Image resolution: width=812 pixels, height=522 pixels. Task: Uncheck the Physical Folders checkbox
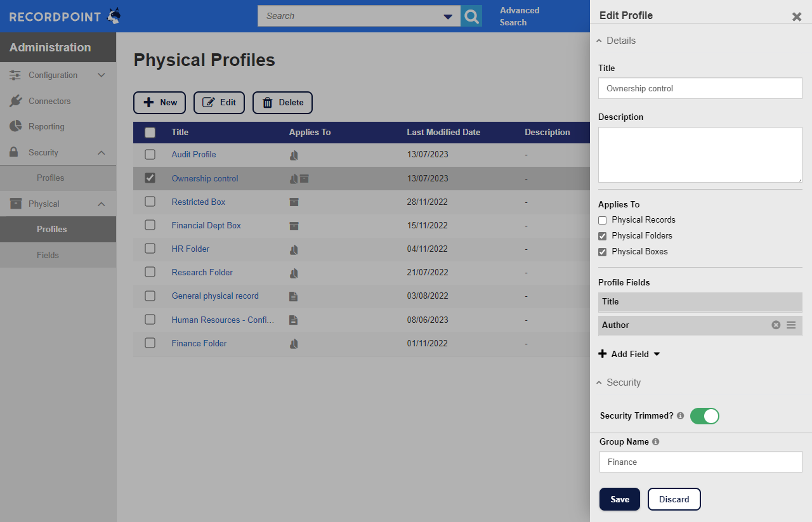(x=603, y=236)
